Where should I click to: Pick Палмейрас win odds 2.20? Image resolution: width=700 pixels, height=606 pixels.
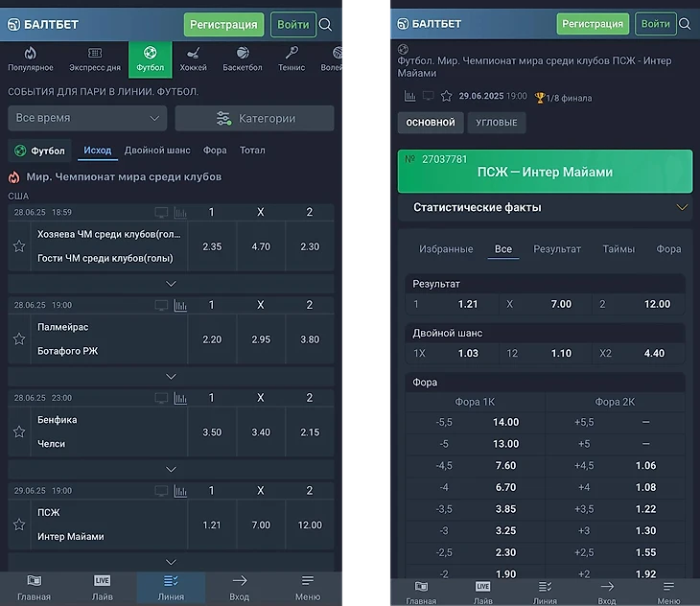(x=212, y=339)
